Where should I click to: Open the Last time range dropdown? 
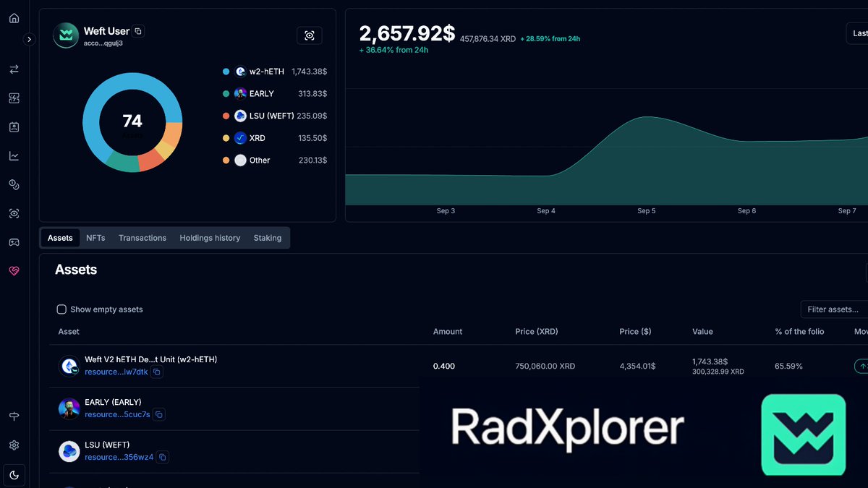coord(858,33)
